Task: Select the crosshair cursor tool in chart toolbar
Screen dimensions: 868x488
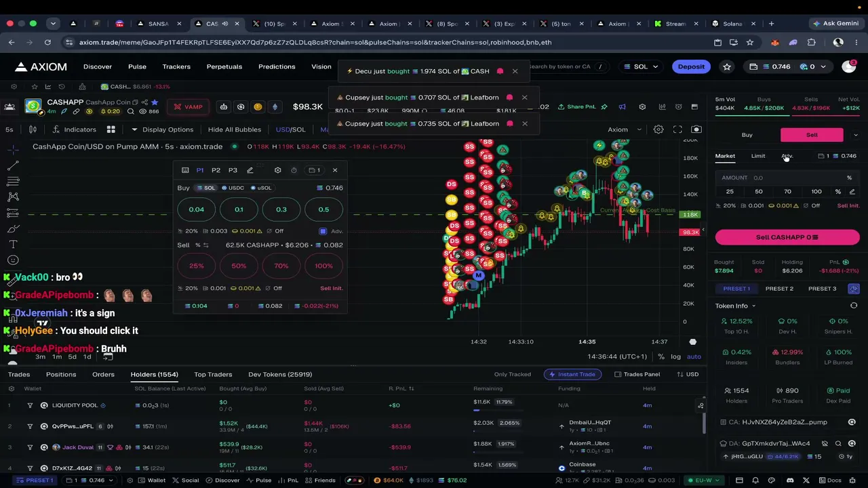Action: point(13,148)
